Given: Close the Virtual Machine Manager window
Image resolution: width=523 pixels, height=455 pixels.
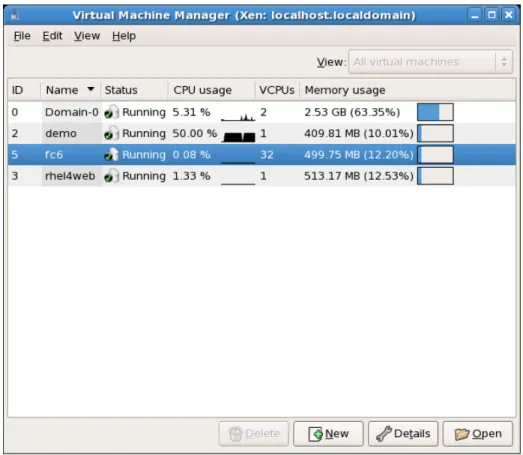Looking at the screenshot, I should tap(509, 15).
